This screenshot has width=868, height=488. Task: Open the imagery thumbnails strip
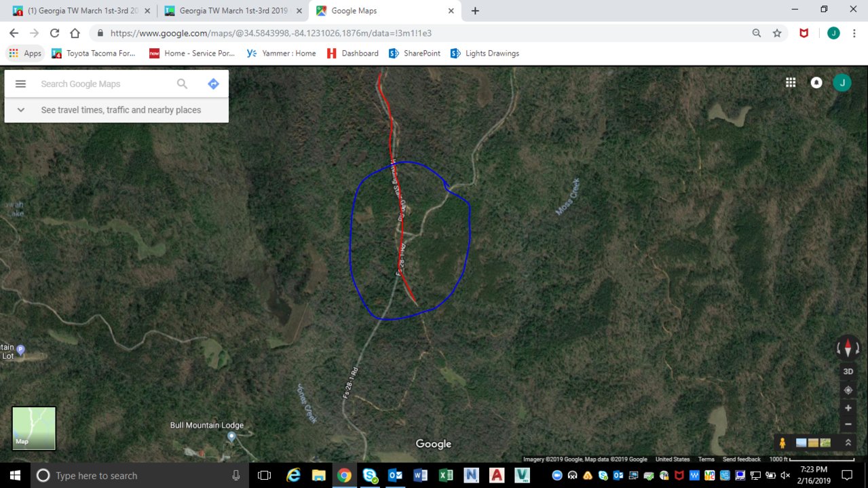(813, 443)
